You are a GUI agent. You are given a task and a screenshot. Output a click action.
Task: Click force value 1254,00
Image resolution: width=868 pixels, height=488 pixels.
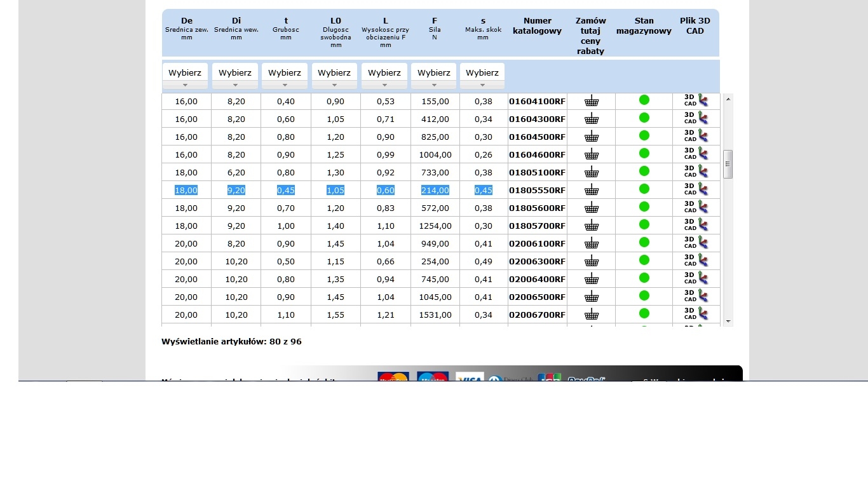pos(435,226)
